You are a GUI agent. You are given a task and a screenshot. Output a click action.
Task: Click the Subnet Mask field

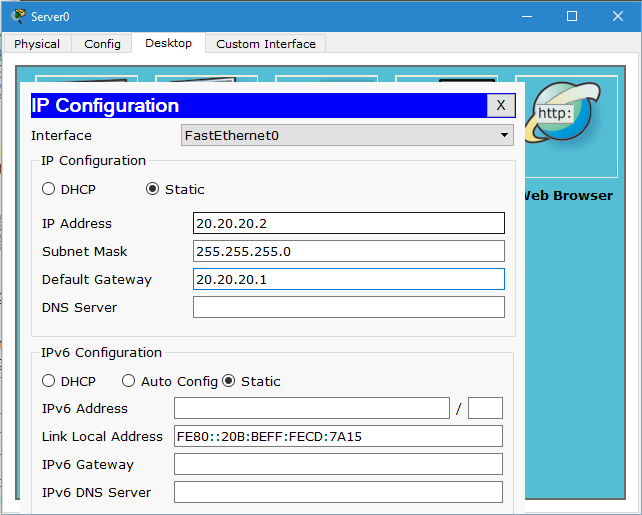pos(349,251)
